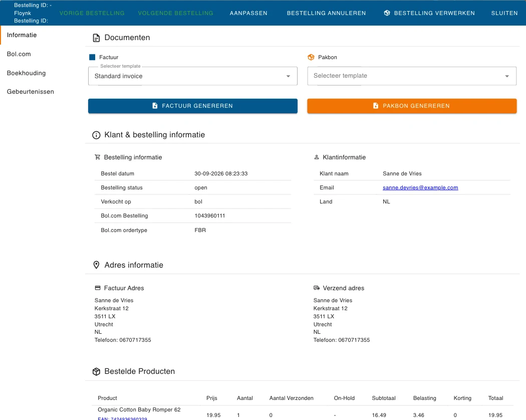Click the orange Pakbon box icon

click(311, 57)
